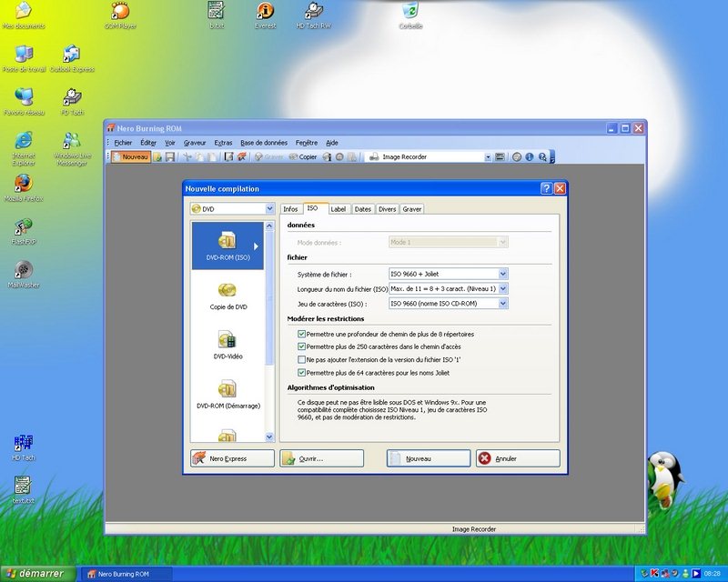Launch Nero Express from the toolbar icon
The image size is (728, 582).
click(x=241, y=157)
